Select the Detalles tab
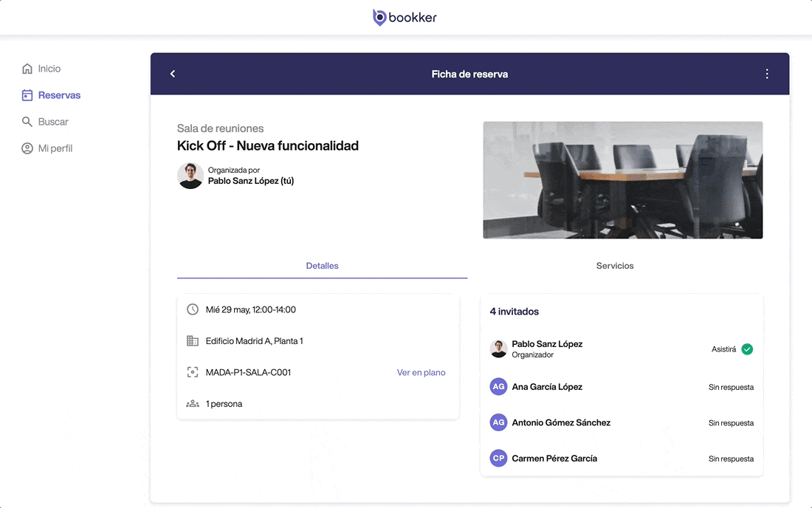 pos(322,266)
